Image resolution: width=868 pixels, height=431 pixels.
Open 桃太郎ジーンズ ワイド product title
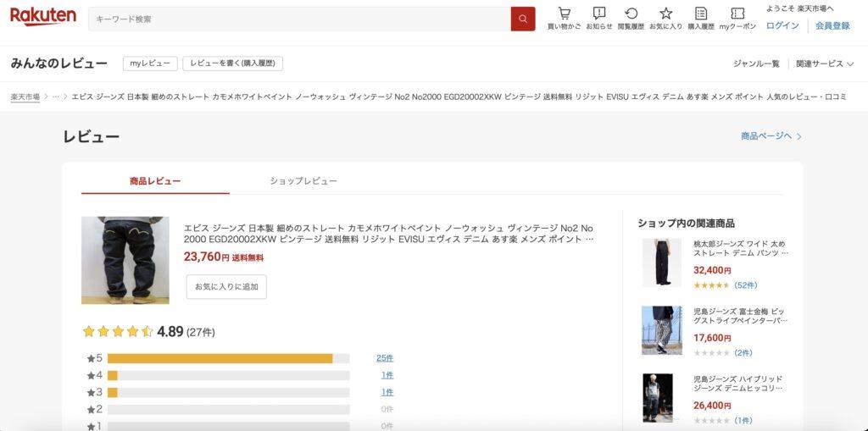740,248
